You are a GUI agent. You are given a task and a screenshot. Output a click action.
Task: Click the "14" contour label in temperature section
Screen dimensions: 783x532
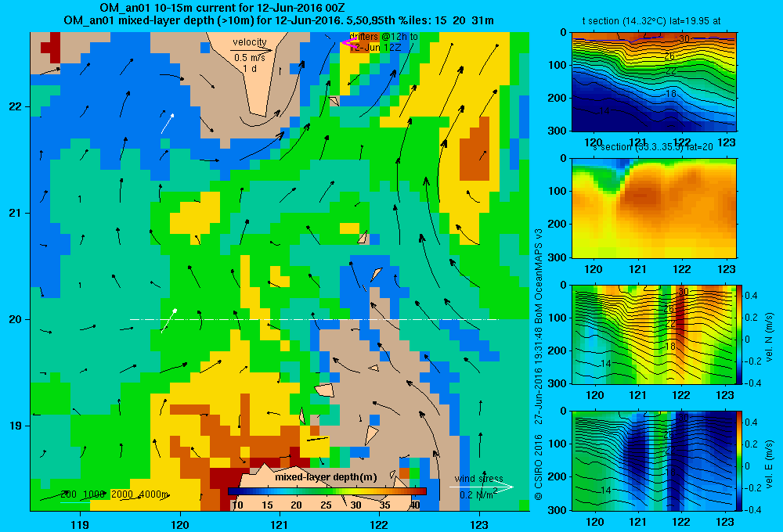click(x=604, y=111)
